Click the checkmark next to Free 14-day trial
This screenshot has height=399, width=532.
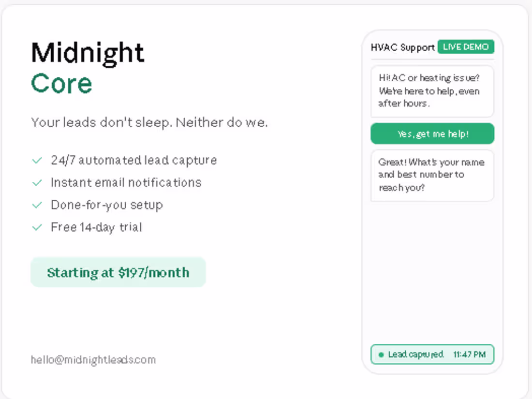(x=37, y=227)
